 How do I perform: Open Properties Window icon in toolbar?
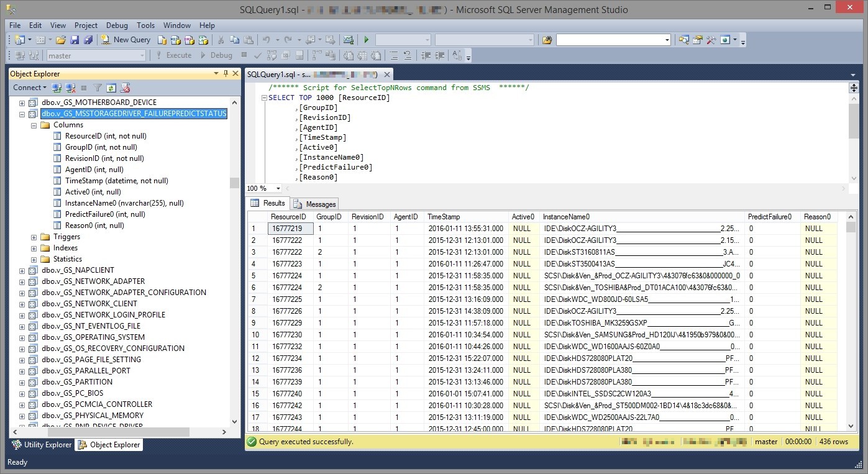[698, 40]
